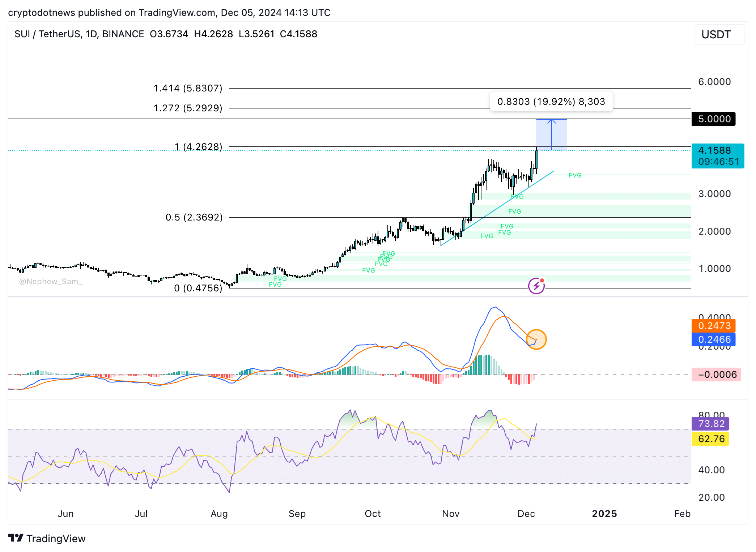Select the 1.272 (5.2929) Fibonacci level label
Screen dimensions: 756x552
(188, 108)
